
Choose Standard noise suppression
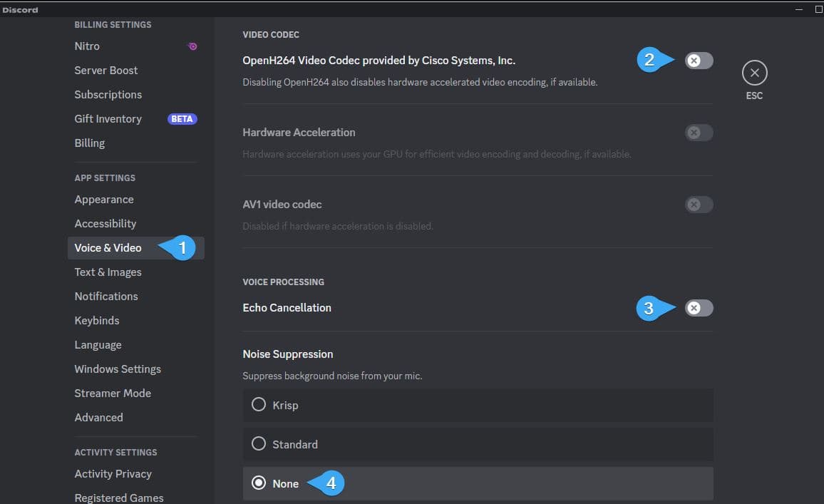click(x=259, y=444)
